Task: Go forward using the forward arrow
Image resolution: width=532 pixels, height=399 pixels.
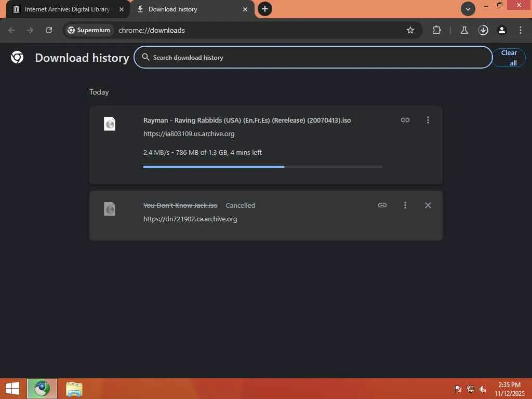Action: (x=30, y=30)
